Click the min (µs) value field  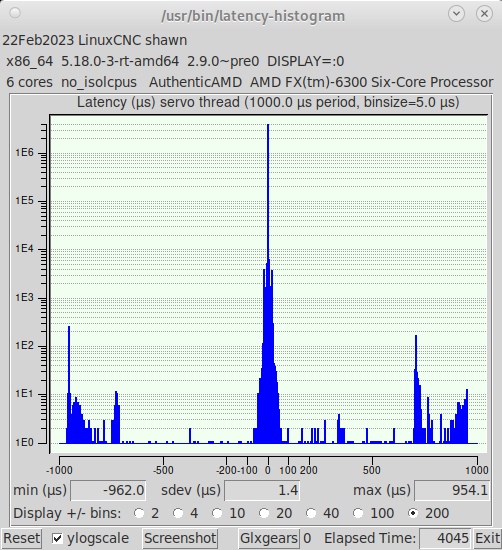click(x=108, y=490)
